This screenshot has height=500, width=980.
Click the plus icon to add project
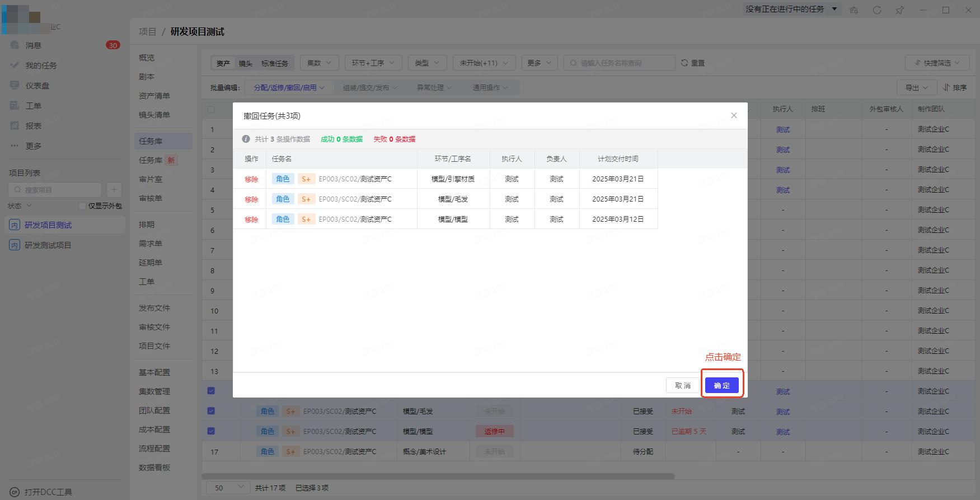[x=114, y=190]
